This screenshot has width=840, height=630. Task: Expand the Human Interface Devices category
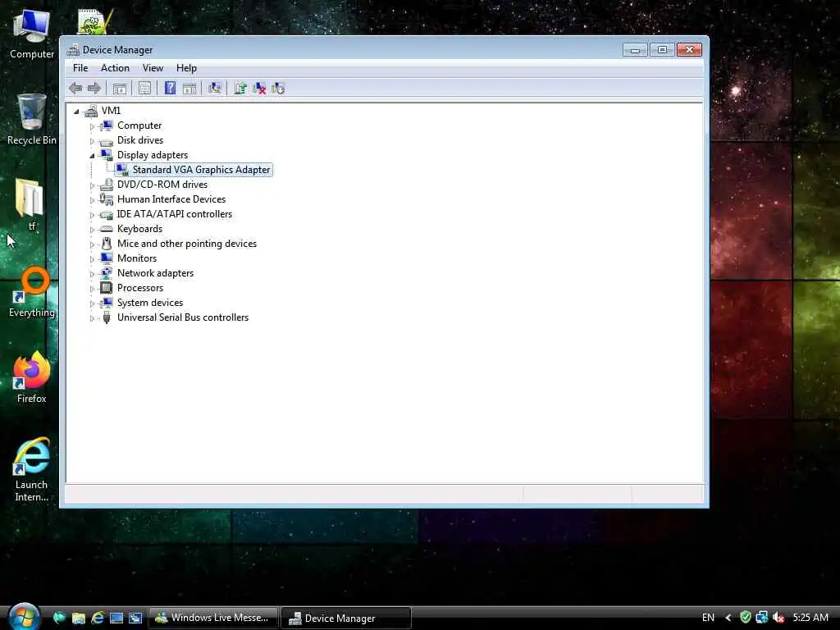pos(92,200)
